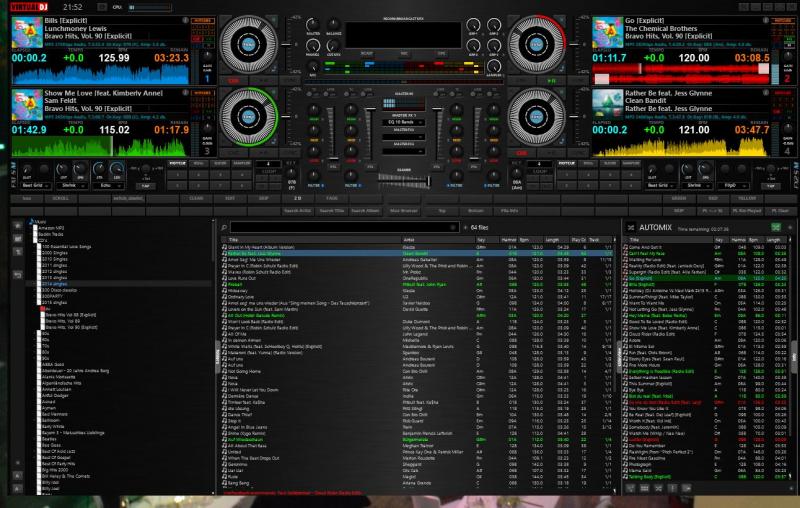Click deck 1 jog wheel center
800x508 pixels.
pos(248,44)
